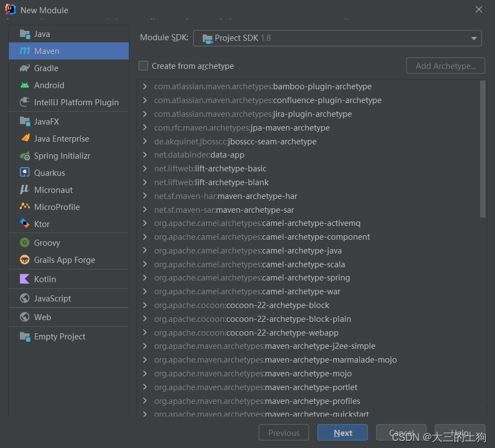Click the IntelliJ logo in title bar
The image size is (495, 448).
(10, 10)
